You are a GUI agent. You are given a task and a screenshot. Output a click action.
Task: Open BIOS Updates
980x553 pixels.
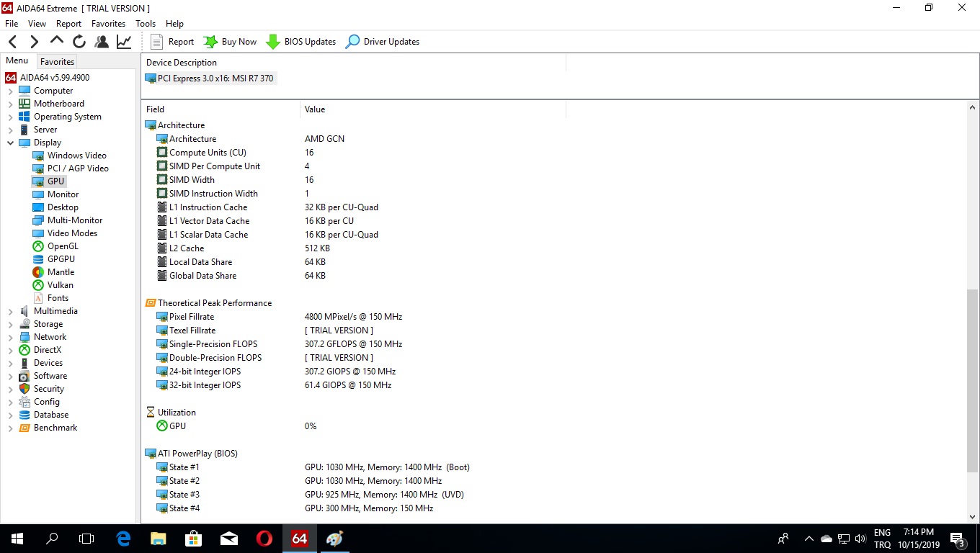(301, 42)
